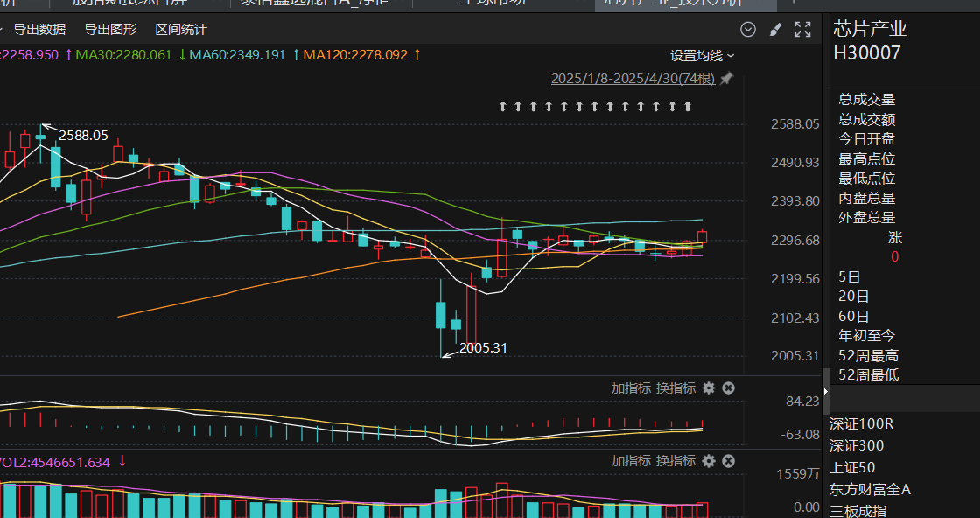Screen dimensions: 980x518
Task: Open MACD indicator gear settings
Action: coord(708,388)
